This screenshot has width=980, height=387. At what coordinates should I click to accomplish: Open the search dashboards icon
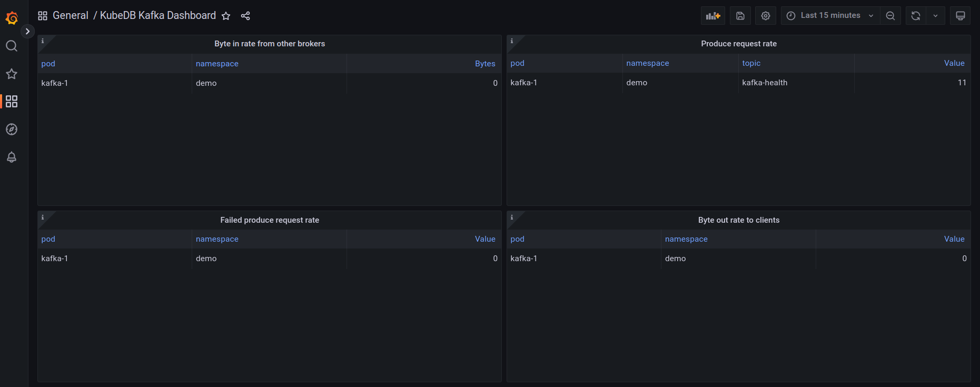[x=12, y=46]
